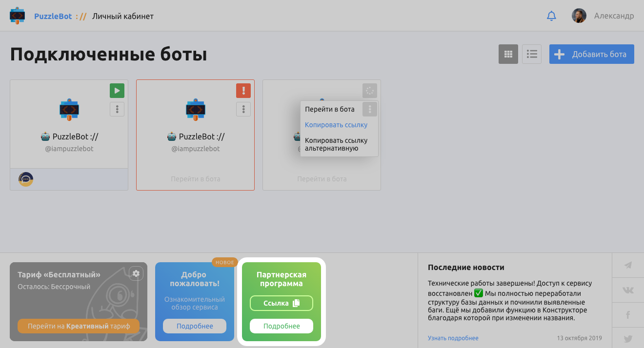Viewport: 644px width, 348px height.
Task: Choose Перейти в бота from context menu
Action: pos(330,109)
